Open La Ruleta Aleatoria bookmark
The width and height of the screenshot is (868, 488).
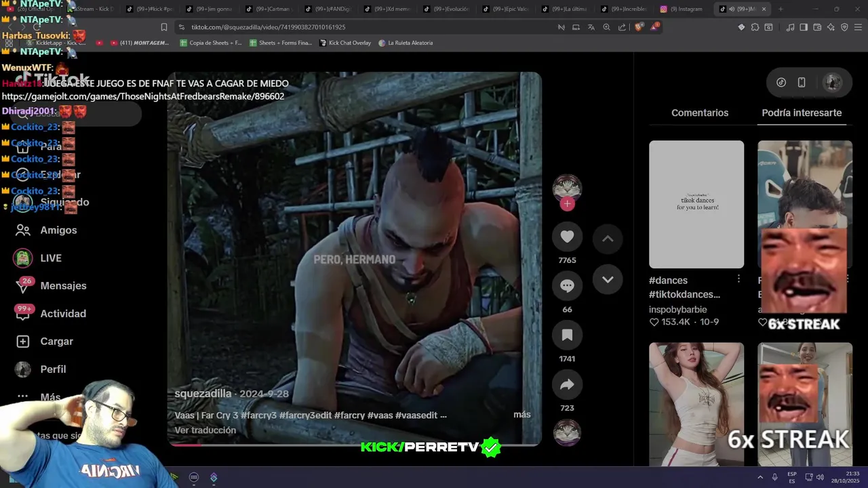point(406,43)
